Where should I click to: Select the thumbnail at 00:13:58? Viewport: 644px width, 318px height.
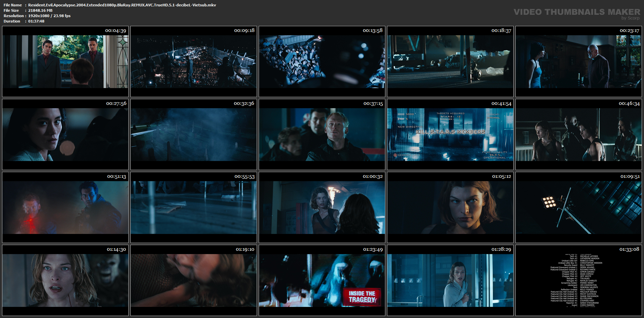(x=322, y=62)
